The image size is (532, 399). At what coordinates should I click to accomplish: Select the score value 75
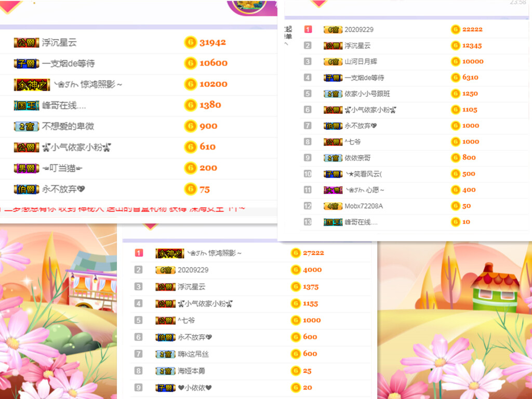coord(205,189)
